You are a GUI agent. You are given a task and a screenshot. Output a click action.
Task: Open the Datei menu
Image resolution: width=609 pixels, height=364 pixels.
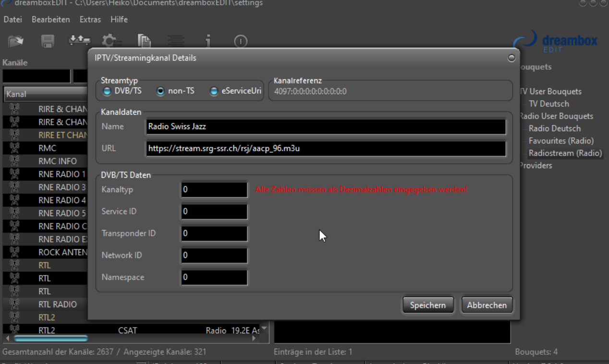(13, 20)
